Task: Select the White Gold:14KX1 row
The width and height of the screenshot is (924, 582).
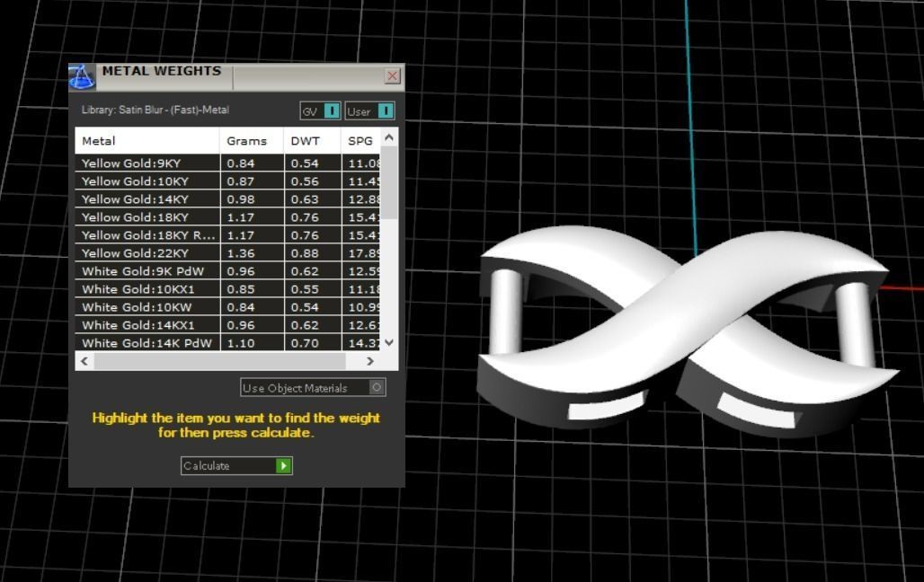Action: click(x=228, y=324)
